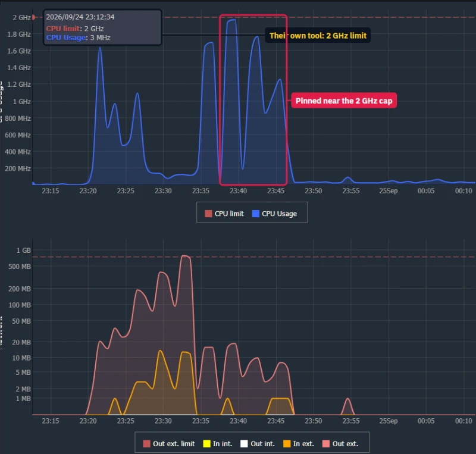Click the 1.6 GHz y-axis label
This screenshot has height=454, width=476.
pos(19,51)
